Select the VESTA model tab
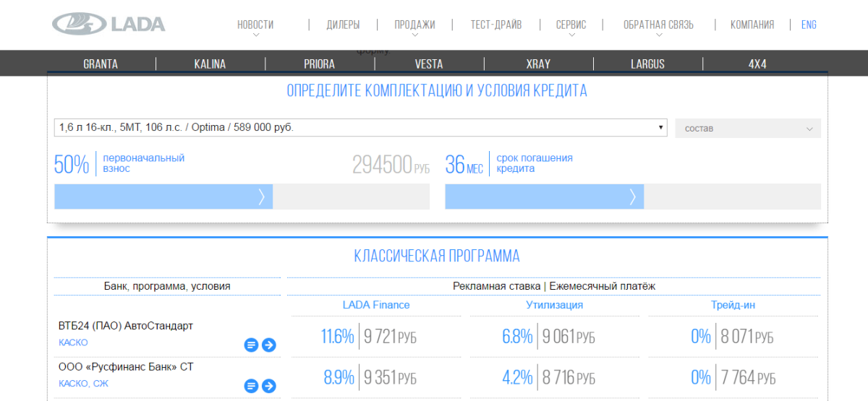 [429, 64]
